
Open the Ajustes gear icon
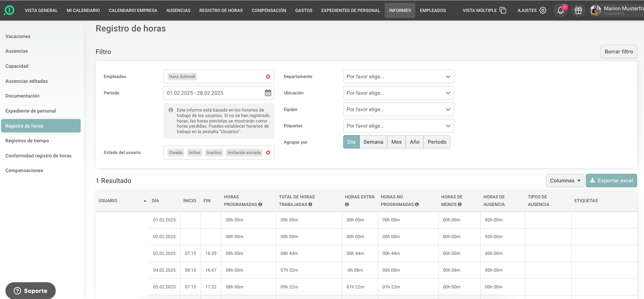543,11
